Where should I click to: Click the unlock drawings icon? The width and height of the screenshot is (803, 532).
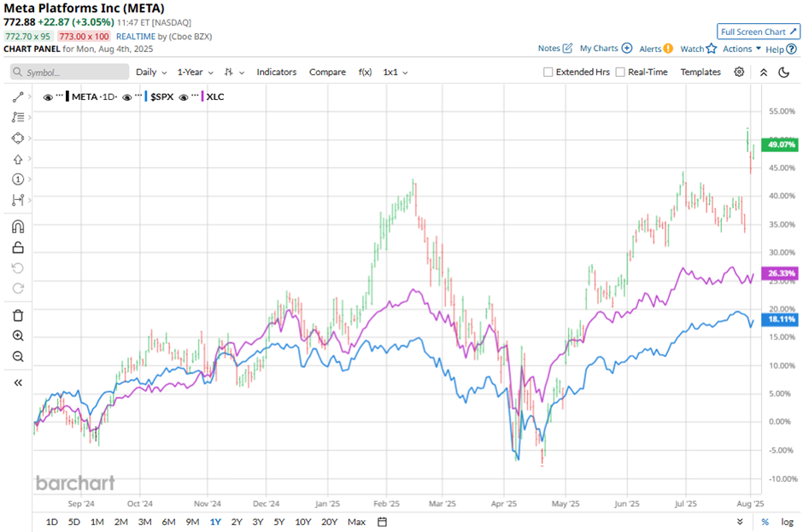(18, 248)
